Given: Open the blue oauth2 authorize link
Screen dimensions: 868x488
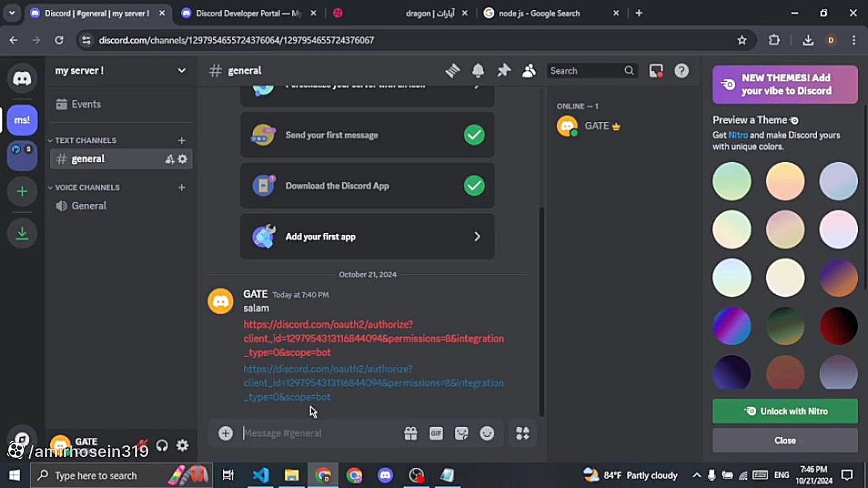Looking at the screenshot, I should [374, 383].
